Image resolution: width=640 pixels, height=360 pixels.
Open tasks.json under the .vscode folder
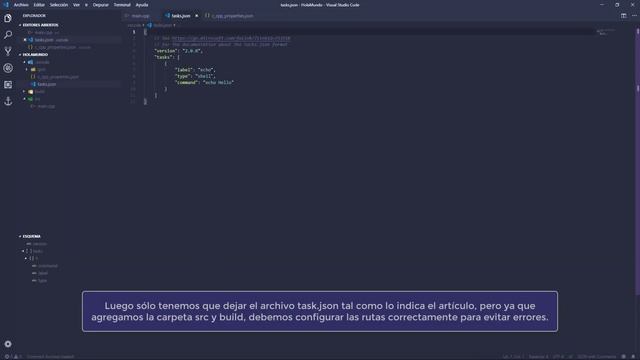[x=47, y=84]
